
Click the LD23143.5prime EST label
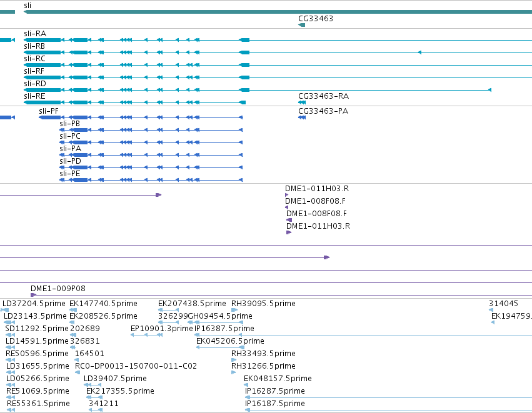tap(35, 316)
